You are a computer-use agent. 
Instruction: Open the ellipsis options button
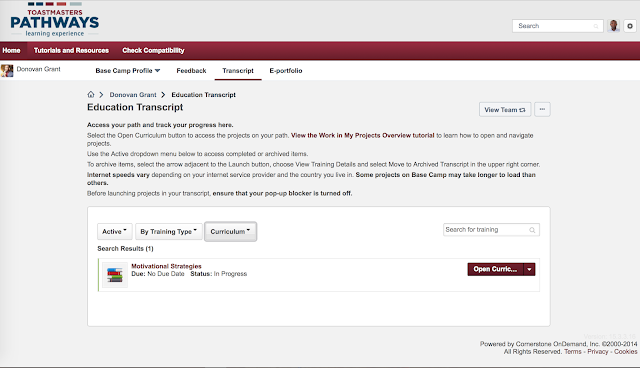[542, 109]
